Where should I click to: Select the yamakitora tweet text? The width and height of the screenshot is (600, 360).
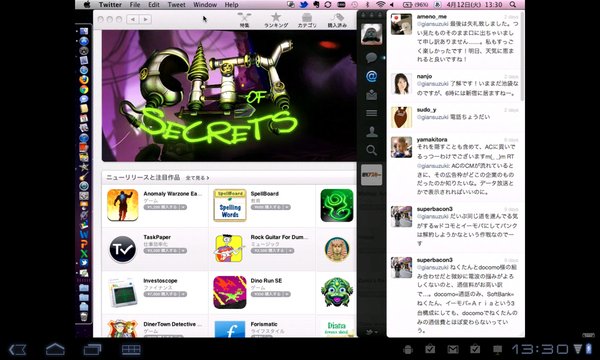466,169
